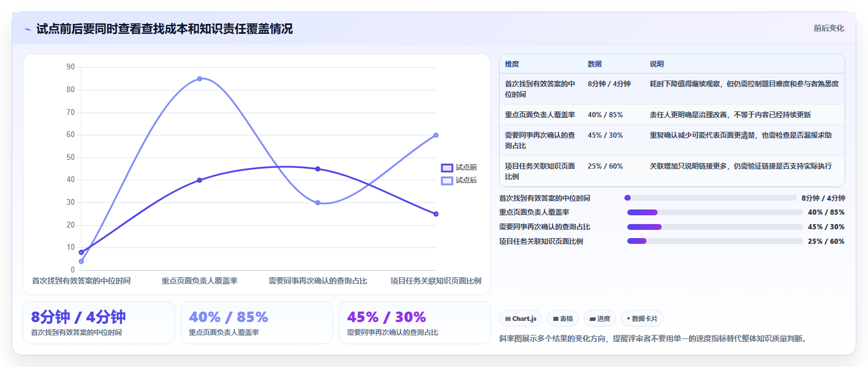Click 试点前 data point at 8
Image resolution: width=868 pixels, height=367 pixels.
pyautogui.click(x=81, y=252)
